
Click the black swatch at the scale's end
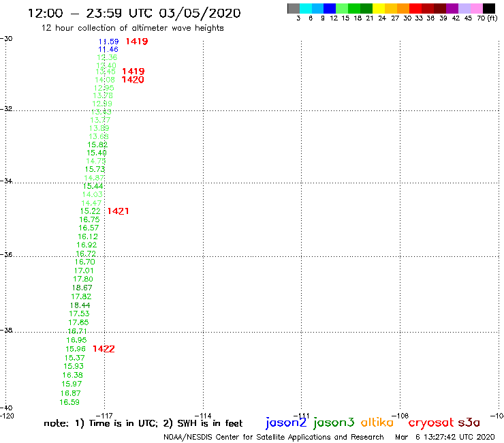point(489,8)
